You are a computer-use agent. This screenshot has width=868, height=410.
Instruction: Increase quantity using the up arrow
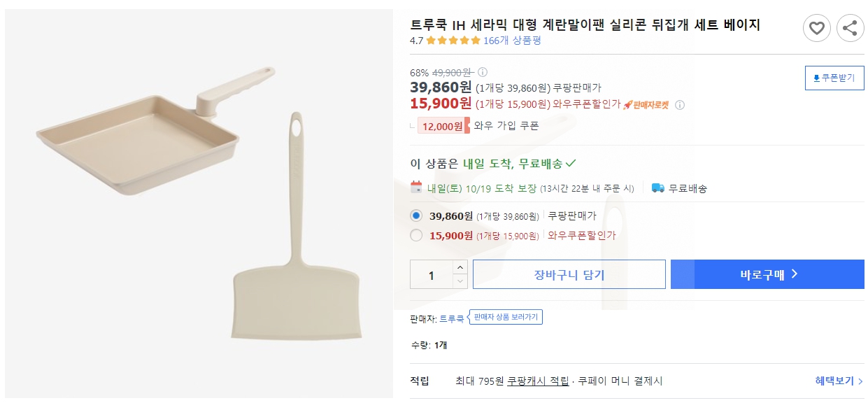point(460,269)
